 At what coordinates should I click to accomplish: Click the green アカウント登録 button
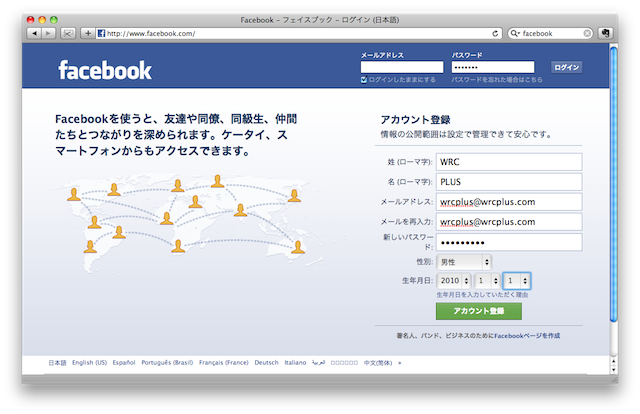tap(479, 311)
